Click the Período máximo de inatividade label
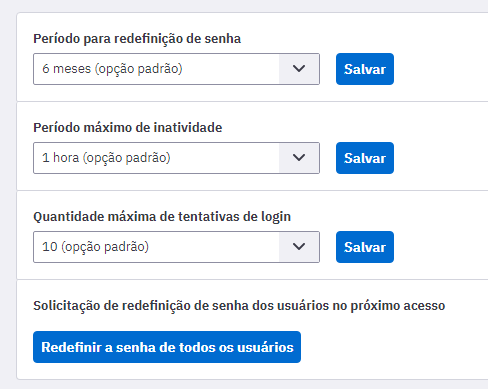Image resolution: width=488 pixels, height=389 pixels. 128,128
